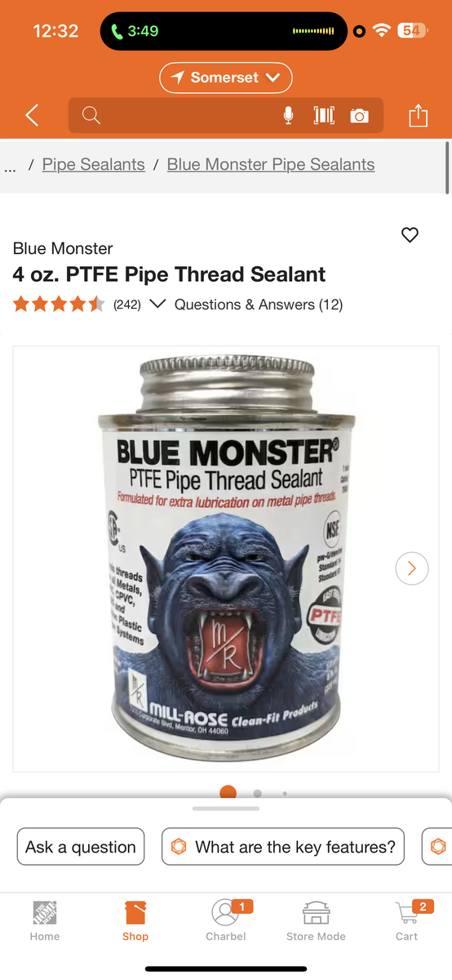
Task: Go to the Home tab
Action: click(x=45, y=920)
